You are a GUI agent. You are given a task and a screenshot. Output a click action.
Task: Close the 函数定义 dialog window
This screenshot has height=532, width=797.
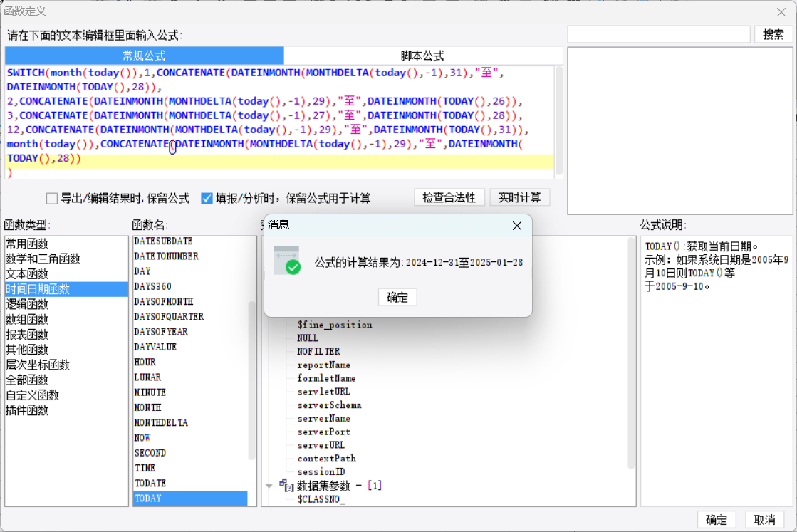pyautogui.click(x=781, y=11)
